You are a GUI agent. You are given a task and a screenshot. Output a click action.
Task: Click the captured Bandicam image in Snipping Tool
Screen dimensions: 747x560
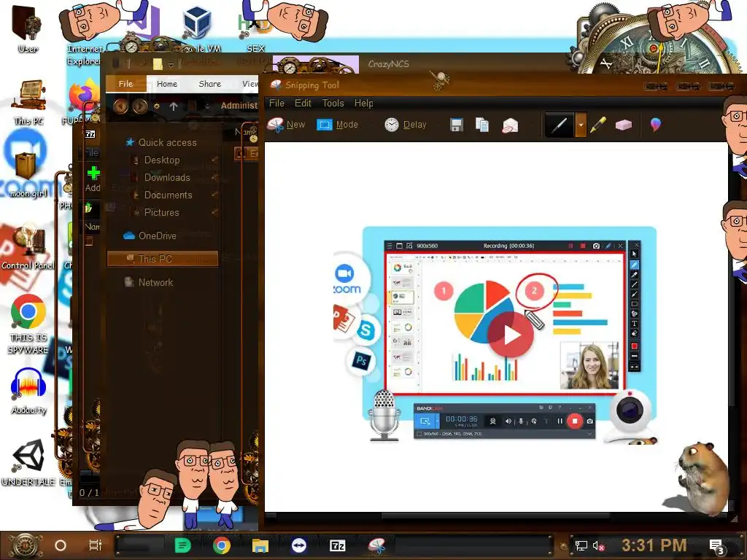click(x=495, y=335)
